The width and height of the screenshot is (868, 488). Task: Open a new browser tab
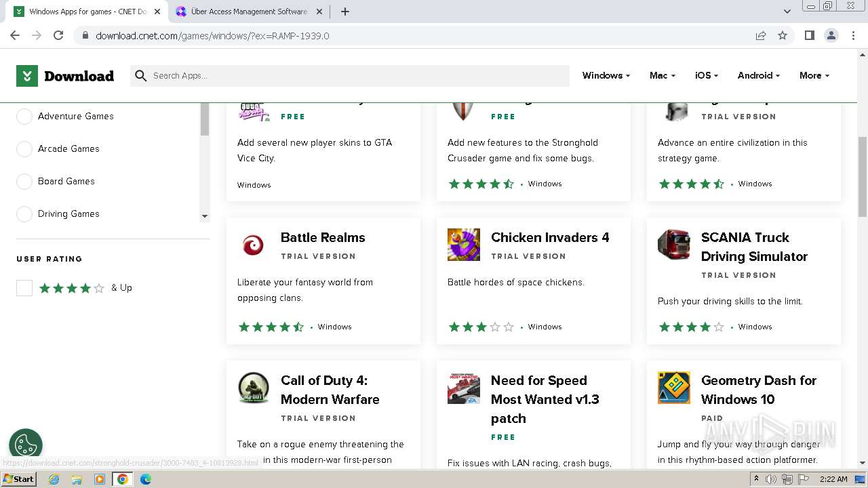(345, 12)
